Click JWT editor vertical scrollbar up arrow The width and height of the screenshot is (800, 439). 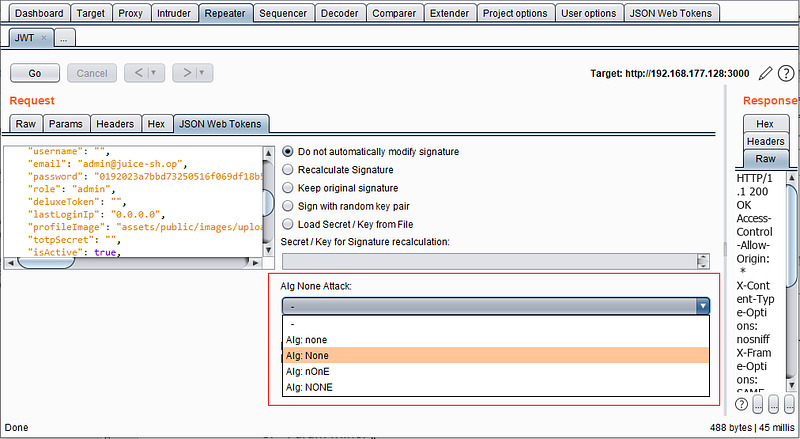click(268, 153)
